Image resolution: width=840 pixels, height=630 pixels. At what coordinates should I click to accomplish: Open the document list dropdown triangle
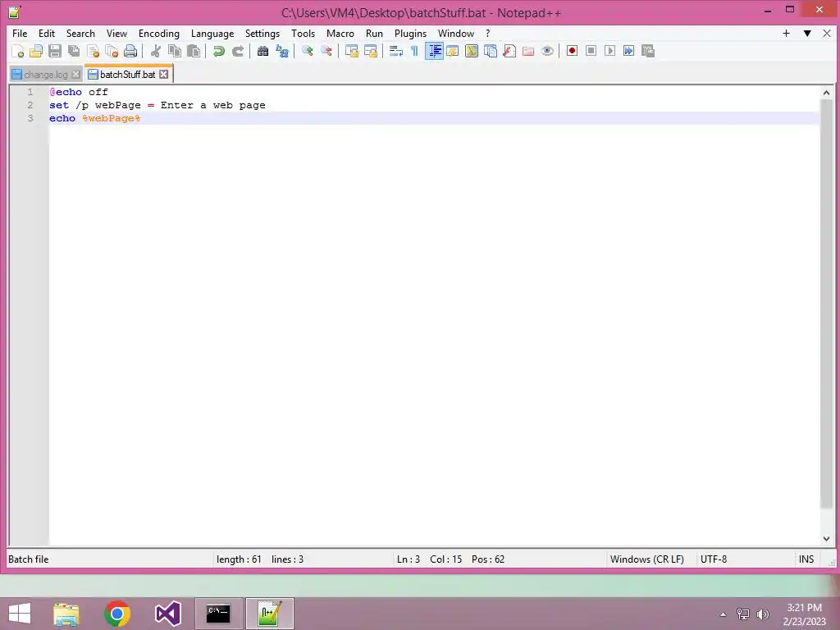pos(807,33)
